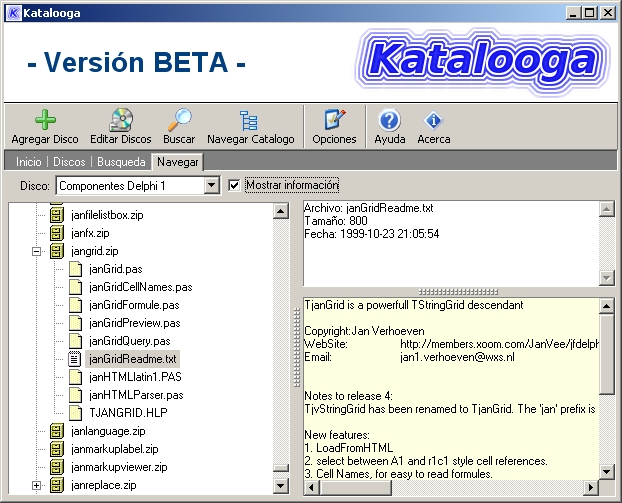Click the preview pane scroll down arrow
The height and width of the screenshot is (503, 622).
click(x=607, y=472)
